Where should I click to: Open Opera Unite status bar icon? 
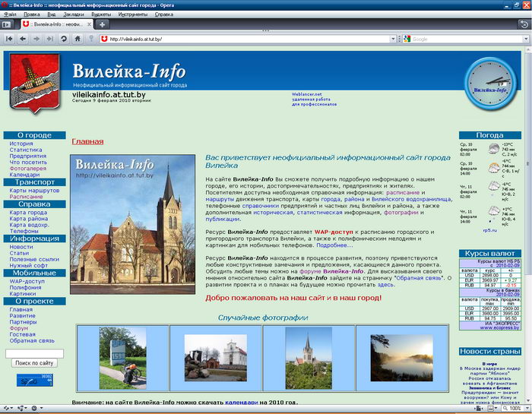pos(21,408)
